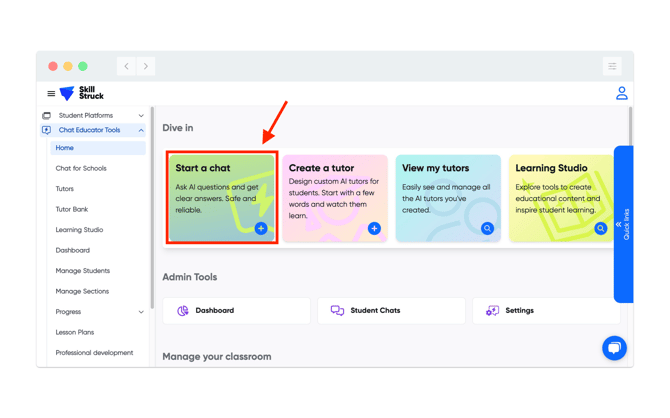Select Home in the sidebar

pos(65,148)
